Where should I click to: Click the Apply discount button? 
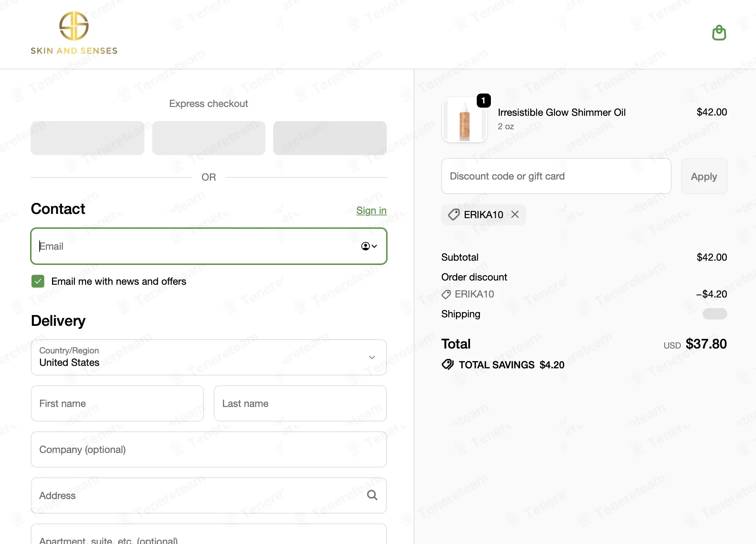704,176
